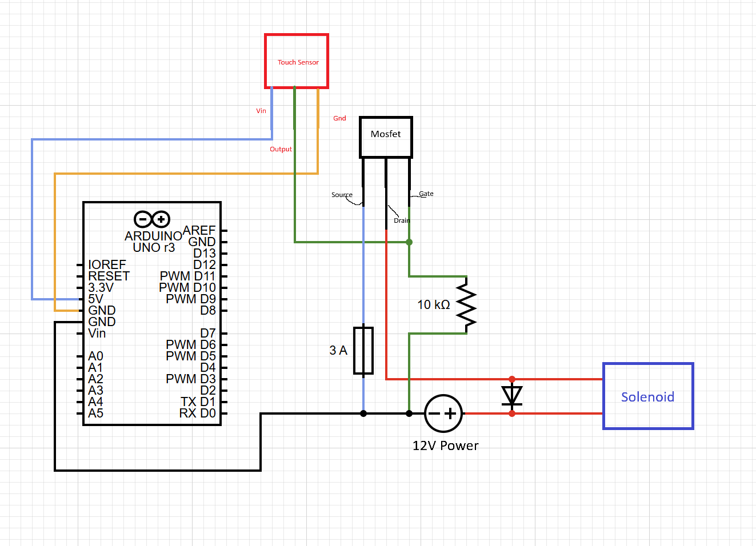Click the "Drain" pin label
Image resolution: width=756 pixels, height=546 pixels.
402,220
